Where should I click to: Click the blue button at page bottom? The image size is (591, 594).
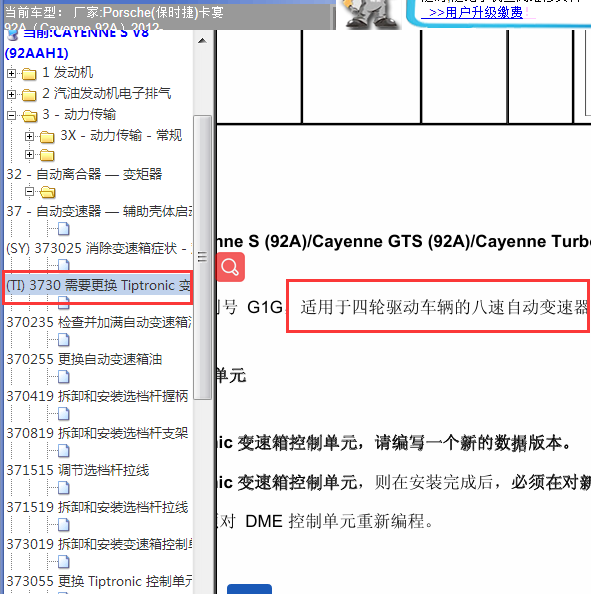(249, 589)
